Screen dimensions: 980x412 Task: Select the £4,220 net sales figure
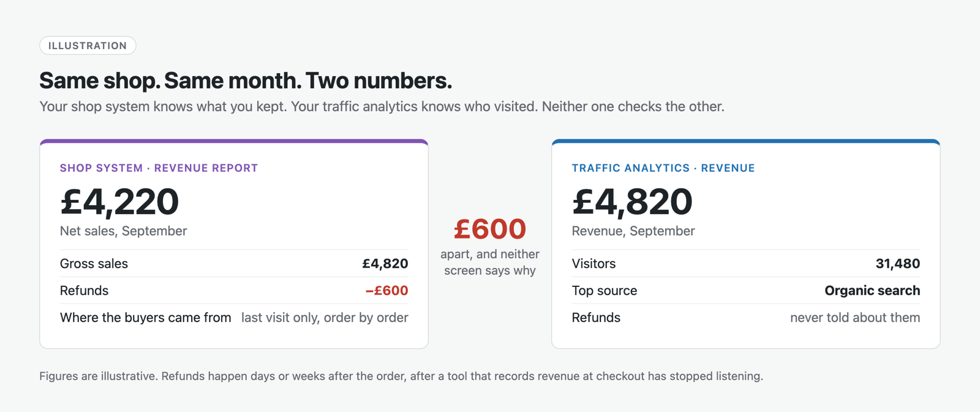(x=119, y=201)
